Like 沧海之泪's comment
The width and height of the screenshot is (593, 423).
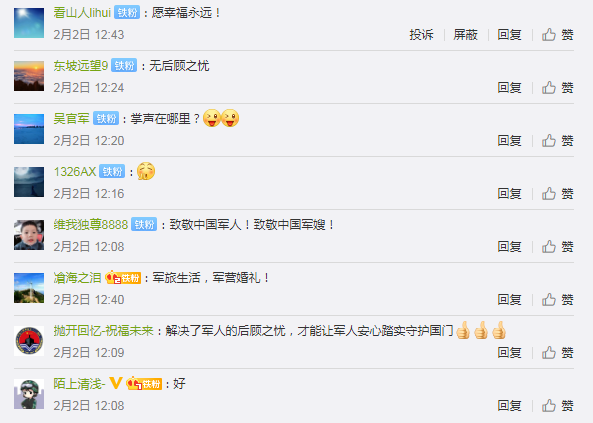coord(557,300)
